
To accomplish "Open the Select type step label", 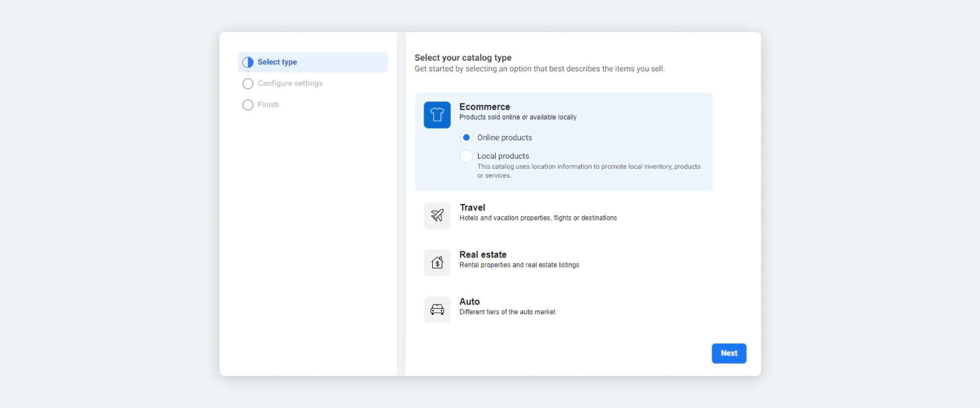I will tap(277, 62).
